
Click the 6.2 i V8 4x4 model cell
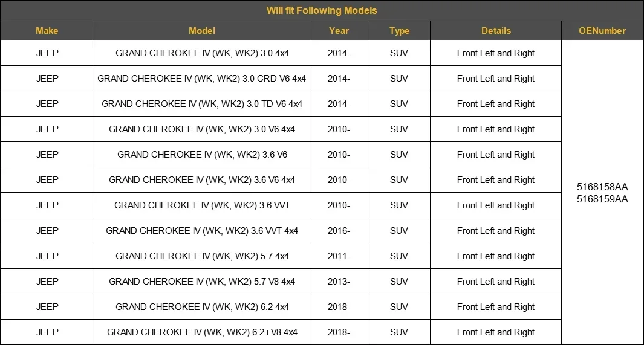202,332
